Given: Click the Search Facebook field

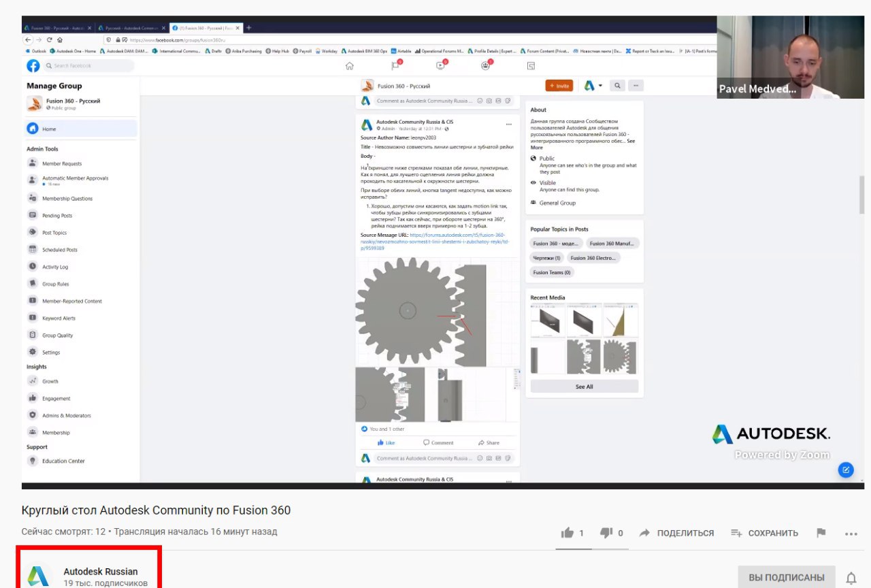Looking at the screenshot, I should click(x=89, y=66).
